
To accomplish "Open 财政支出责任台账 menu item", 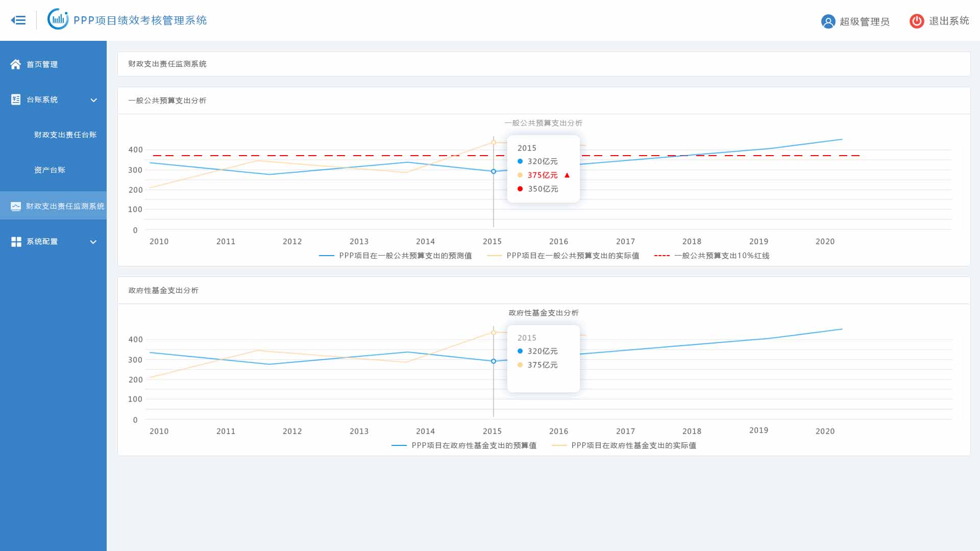I will 65,135.
